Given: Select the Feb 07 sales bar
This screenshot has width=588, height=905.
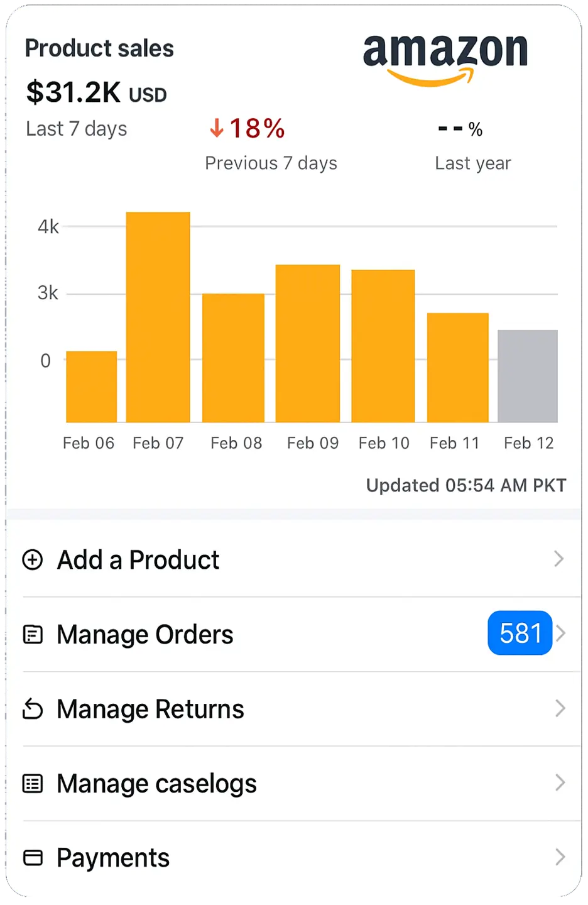Looking at the screenshot, I should tap(158, 317).
